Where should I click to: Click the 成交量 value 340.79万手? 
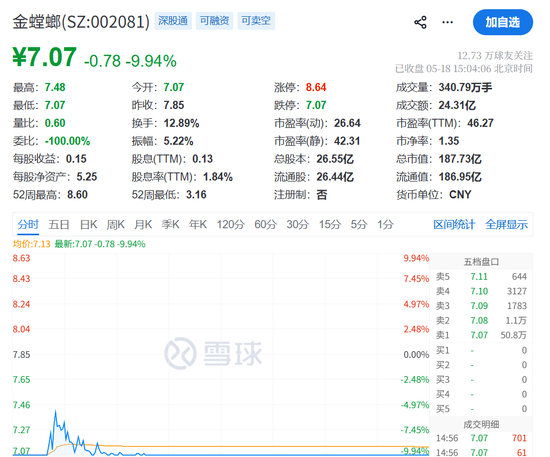point(465,87)
